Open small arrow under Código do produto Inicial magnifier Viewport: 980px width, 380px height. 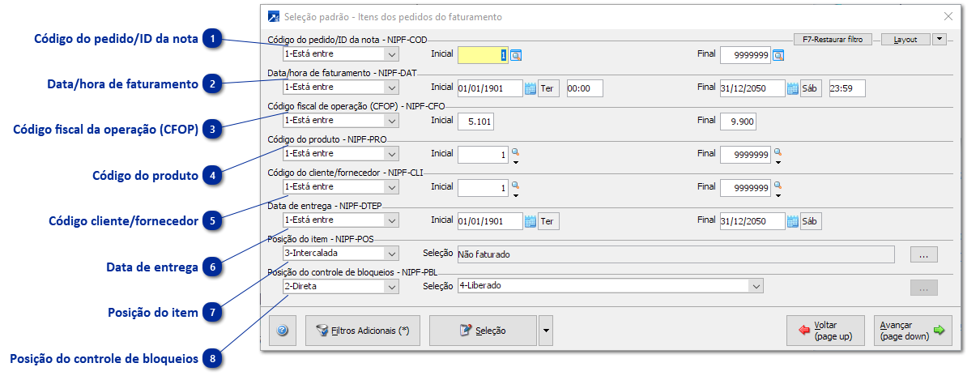point(515,162)
